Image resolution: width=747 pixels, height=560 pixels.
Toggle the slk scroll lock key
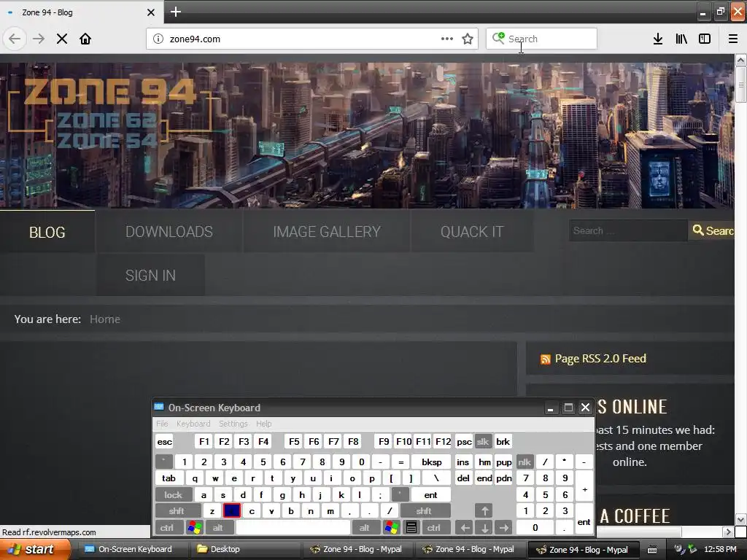483,441
